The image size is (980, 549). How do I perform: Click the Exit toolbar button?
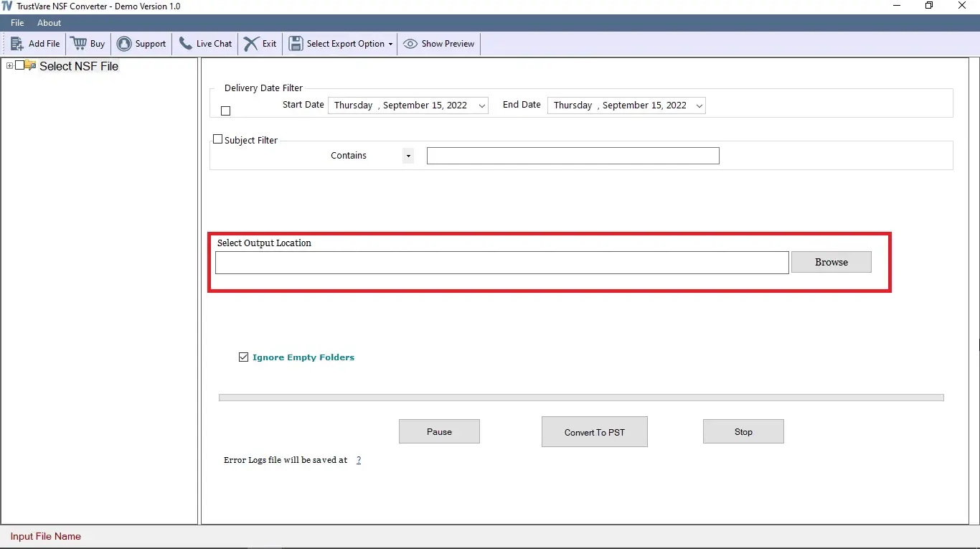pos(260,44)
